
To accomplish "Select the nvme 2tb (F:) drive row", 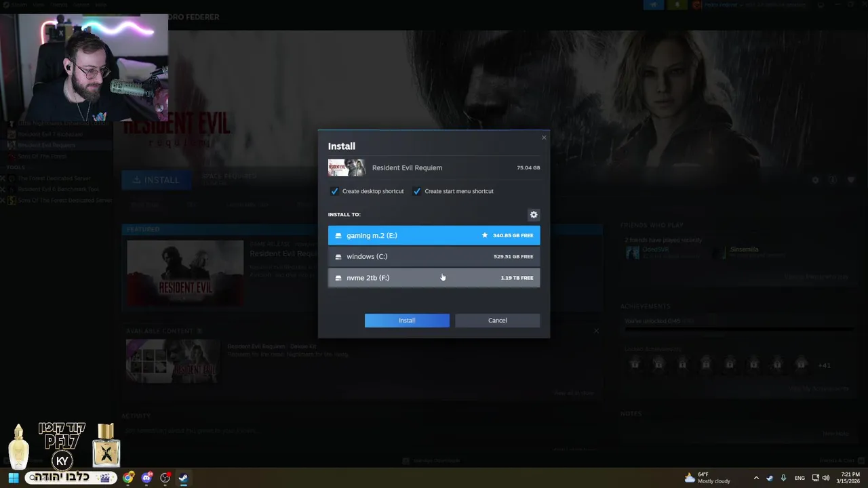I will coord(434,277).
